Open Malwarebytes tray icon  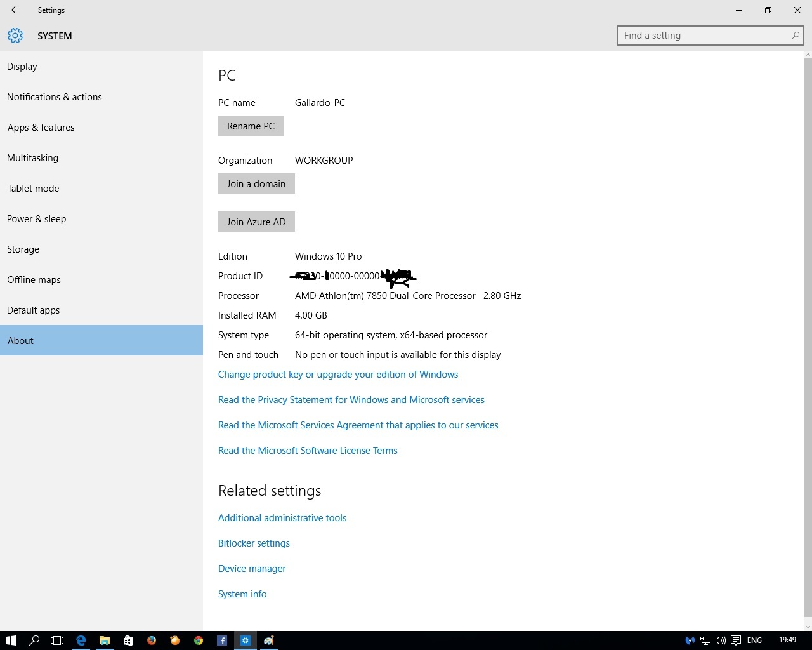[x=690, y=640]
